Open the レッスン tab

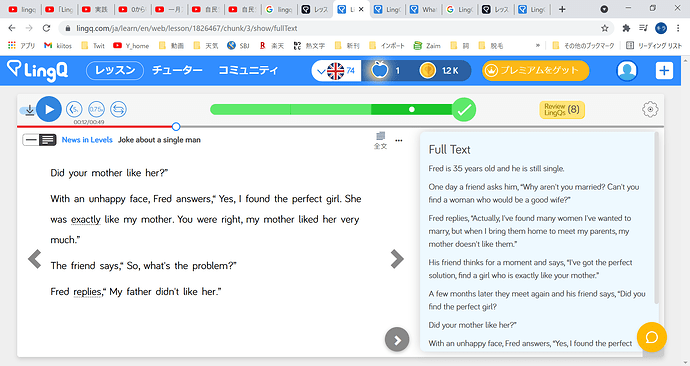[115, 70]
